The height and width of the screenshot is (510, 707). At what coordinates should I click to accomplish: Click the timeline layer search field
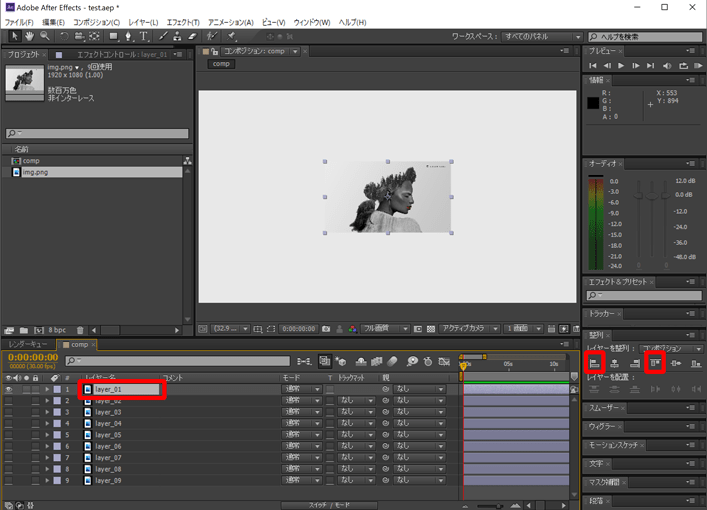click(178, 361)
